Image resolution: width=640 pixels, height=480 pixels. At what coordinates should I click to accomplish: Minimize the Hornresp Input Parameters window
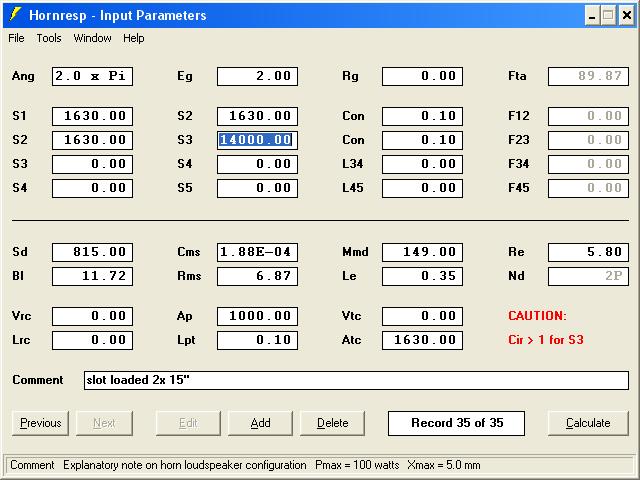[592, 16]
